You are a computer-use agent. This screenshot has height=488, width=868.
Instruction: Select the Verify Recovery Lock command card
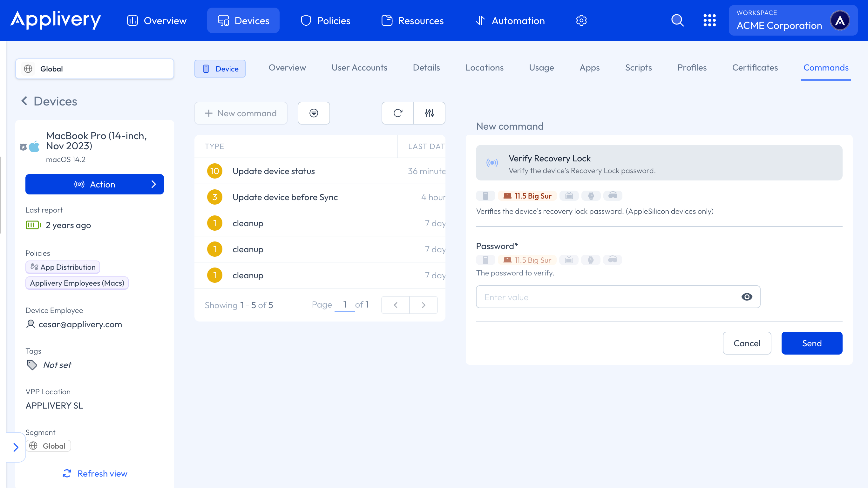point(659,163)
